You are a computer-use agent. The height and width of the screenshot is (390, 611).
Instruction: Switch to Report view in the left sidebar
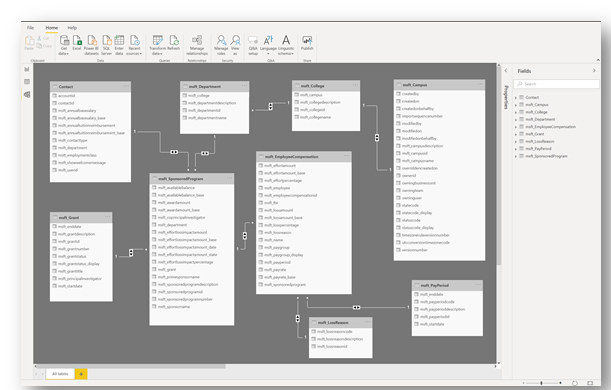27,69
